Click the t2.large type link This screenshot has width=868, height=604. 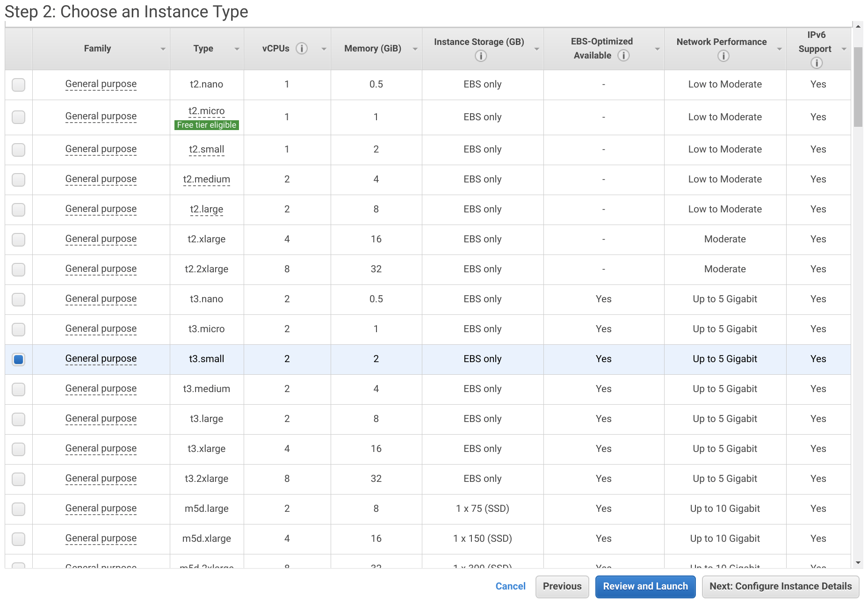point(207,210)
